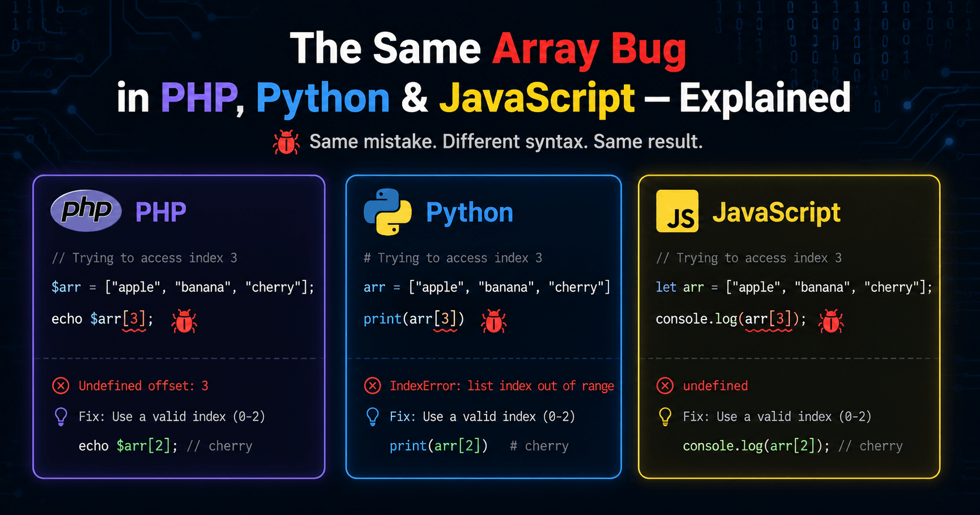Click the purple lightbulb in PHP card
980x515 pixels.
[x=61, y=417]
